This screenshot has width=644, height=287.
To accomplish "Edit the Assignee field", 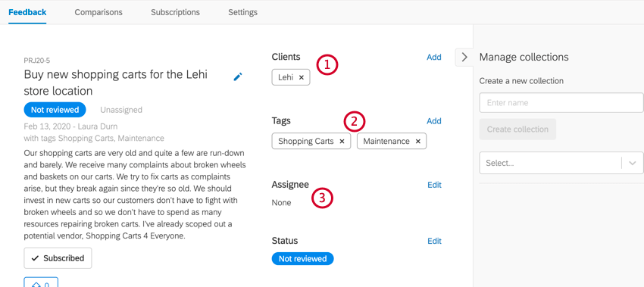I will point(435,185).
